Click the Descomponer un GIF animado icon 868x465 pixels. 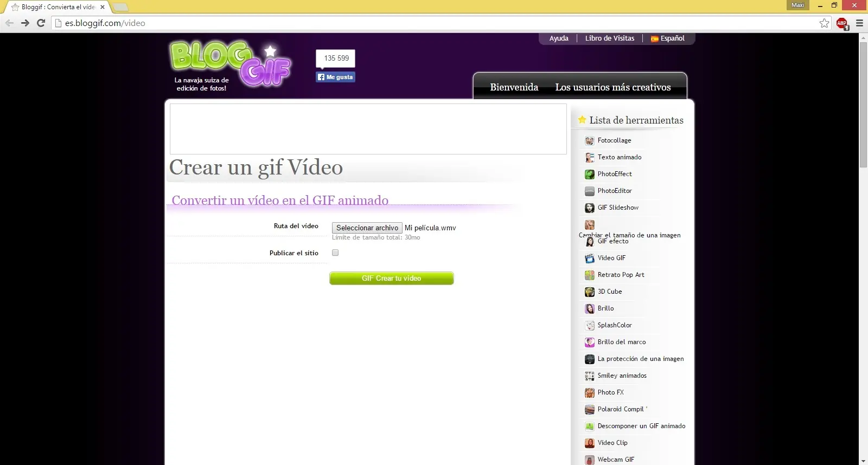tap(589, 427)
